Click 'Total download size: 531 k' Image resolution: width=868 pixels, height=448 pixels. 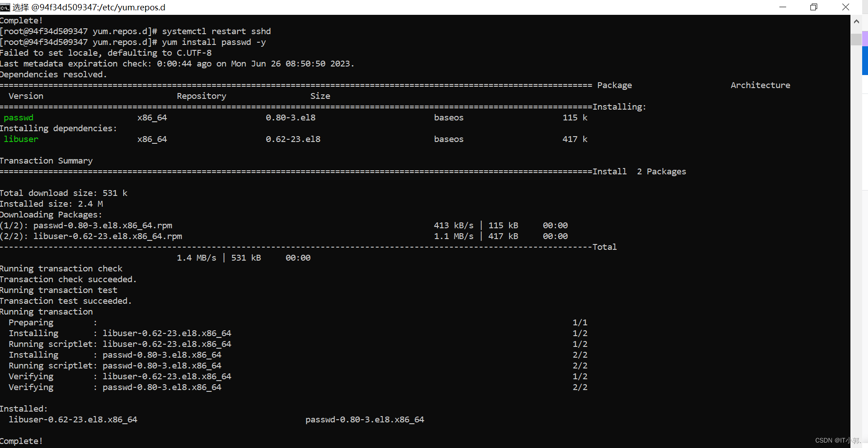tap(63, 193)
